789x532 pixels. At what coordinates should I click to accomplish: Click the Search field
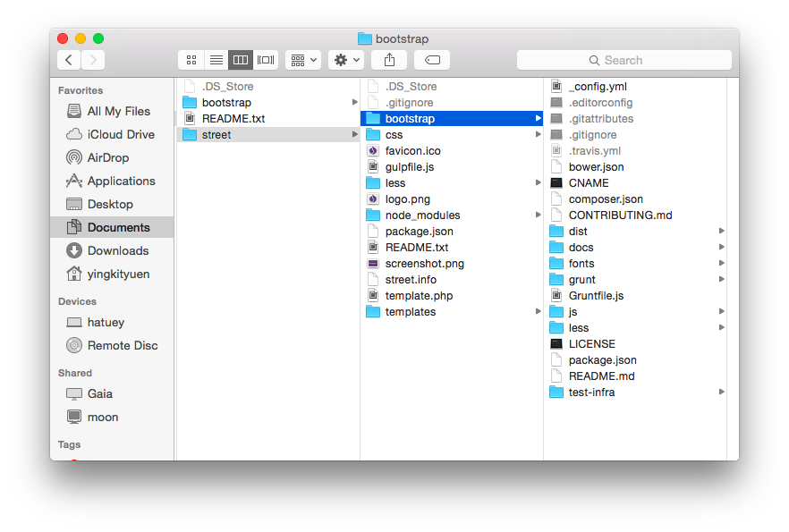[x=624, y=60]
